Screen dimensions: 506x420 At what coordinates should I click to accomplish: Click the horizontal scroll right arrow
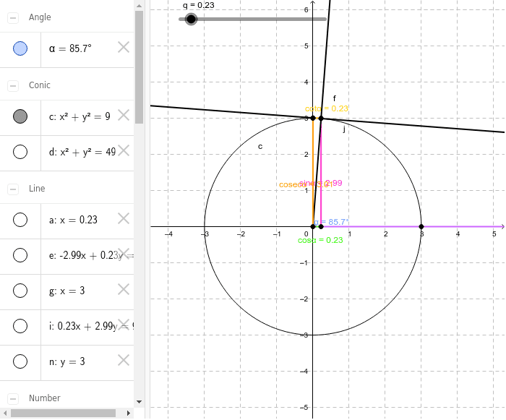click(129, 413)
